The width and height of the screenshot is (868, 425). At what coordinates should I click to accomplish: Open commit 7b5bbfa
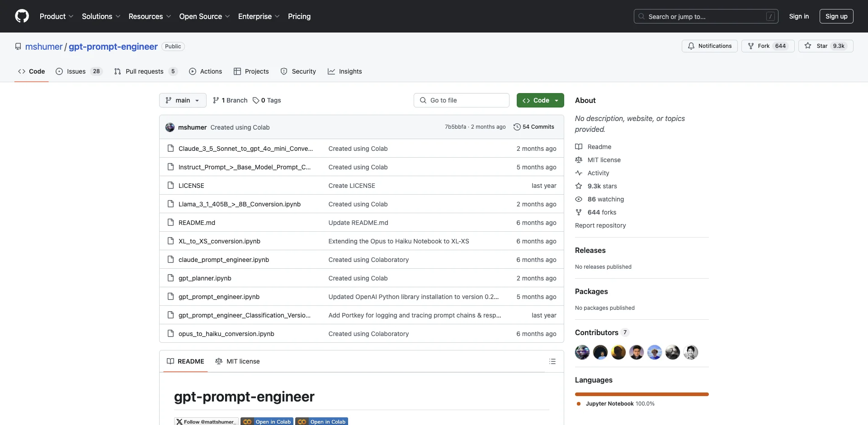click(x=455, y=127)
